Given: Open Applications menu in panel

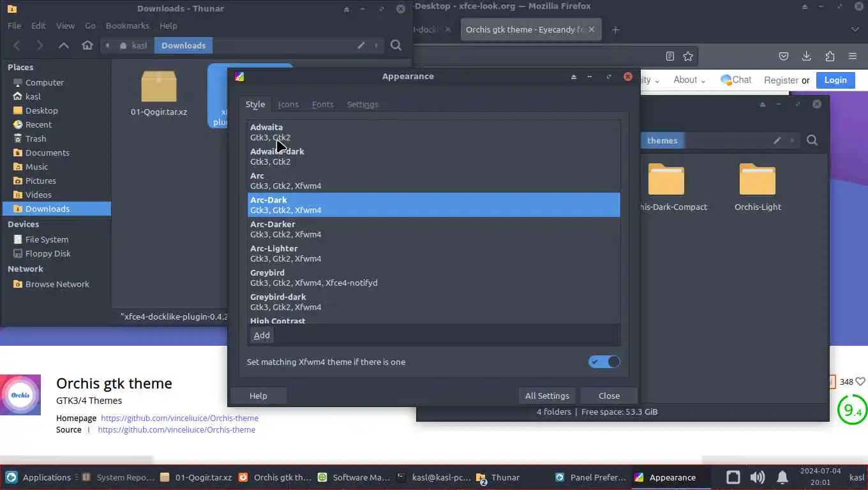Looking at the screenshot, I should pyautogui.click(x=38, y=477).
